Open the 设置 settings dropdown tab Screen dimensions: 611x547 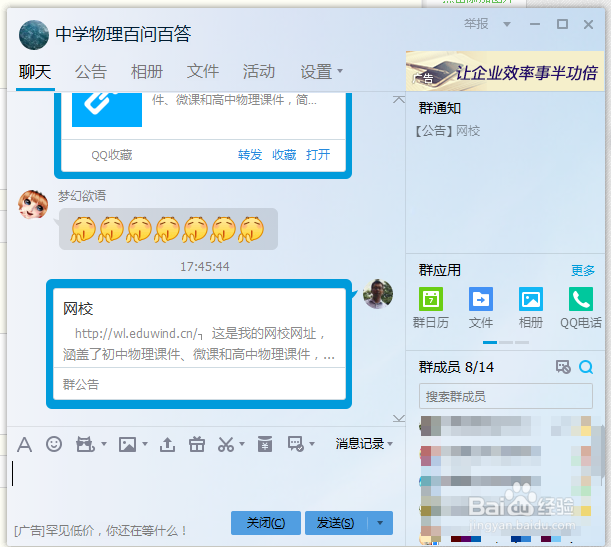pyautogui.click(x=321, y=72)
